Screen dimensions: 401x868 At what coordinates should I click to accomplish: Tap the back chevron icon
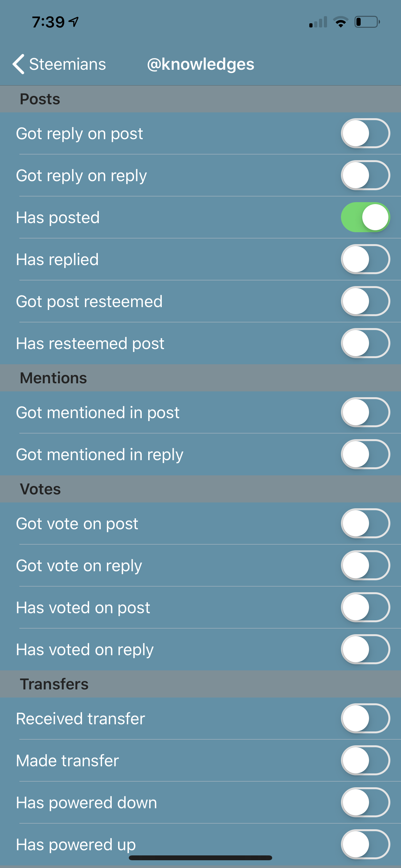pos(18,64)
